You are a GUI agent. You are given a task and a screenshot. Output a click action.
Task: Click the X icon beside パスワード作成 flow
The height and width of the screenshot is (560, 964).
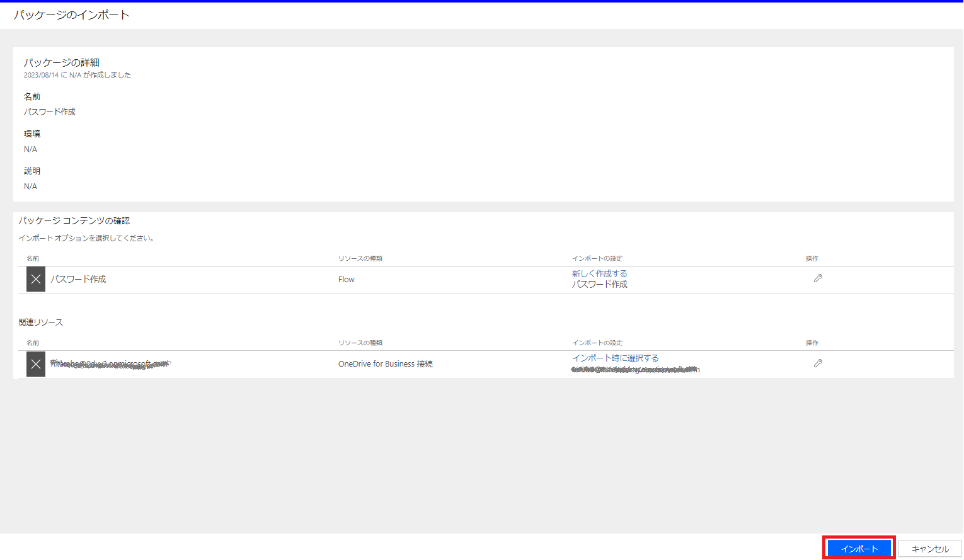click(36, 279)
